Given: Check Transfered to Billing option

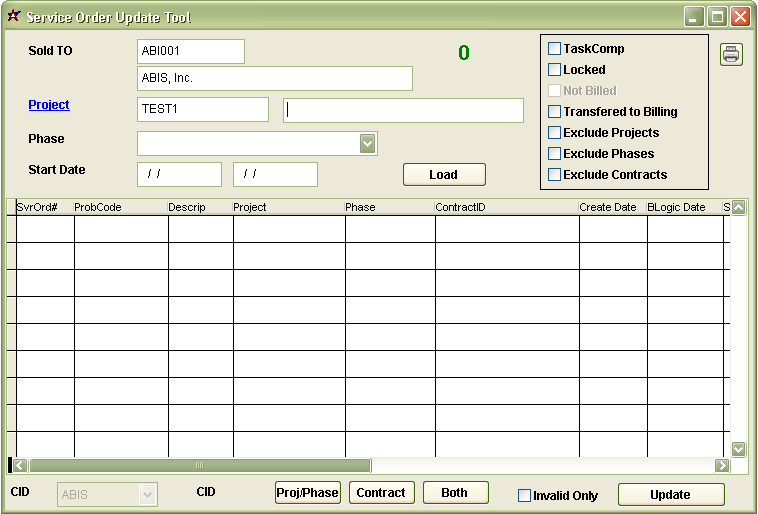Looking at the screenshot, I should point(555,112).
